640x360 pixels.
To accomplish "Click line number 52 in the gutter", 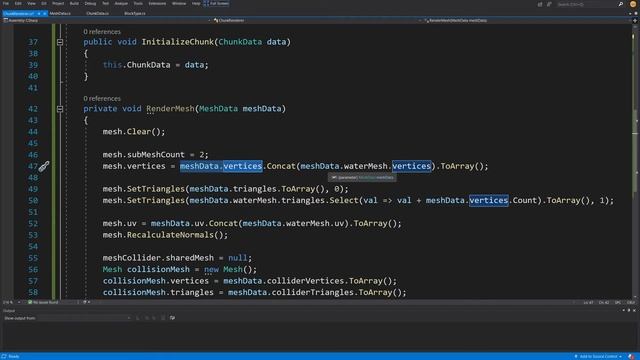I will point(33,224).
